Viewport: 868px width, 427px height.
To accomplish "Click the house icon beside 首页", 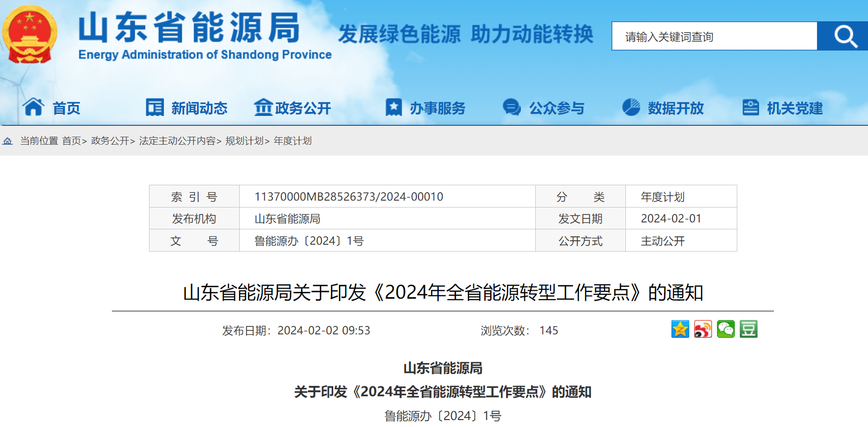I will [33, 107].
